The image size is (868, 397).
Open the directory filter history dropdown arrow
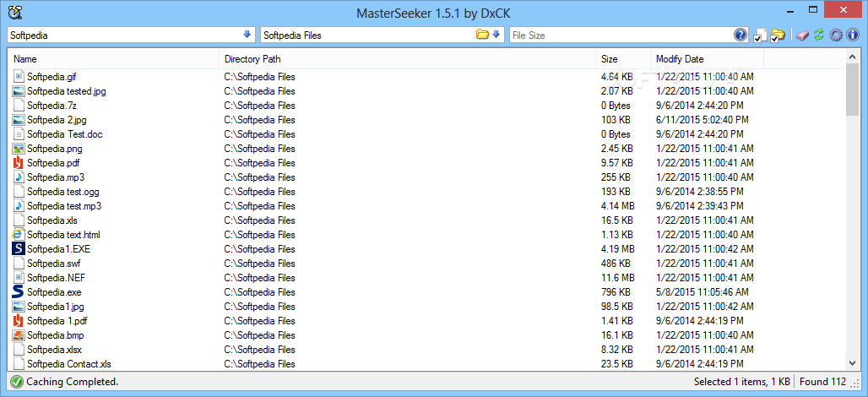point(496,35)
